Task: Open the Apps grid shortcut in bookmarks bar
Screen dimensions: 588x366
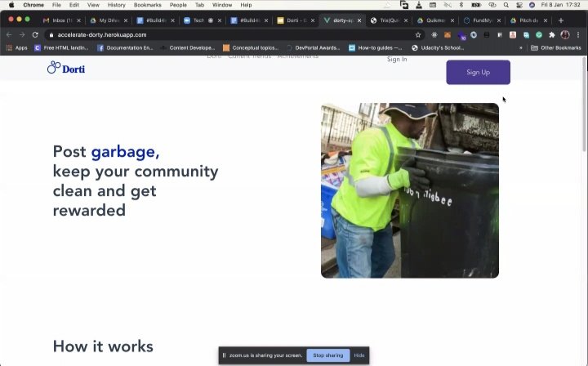Action: (x=17, y=48)
